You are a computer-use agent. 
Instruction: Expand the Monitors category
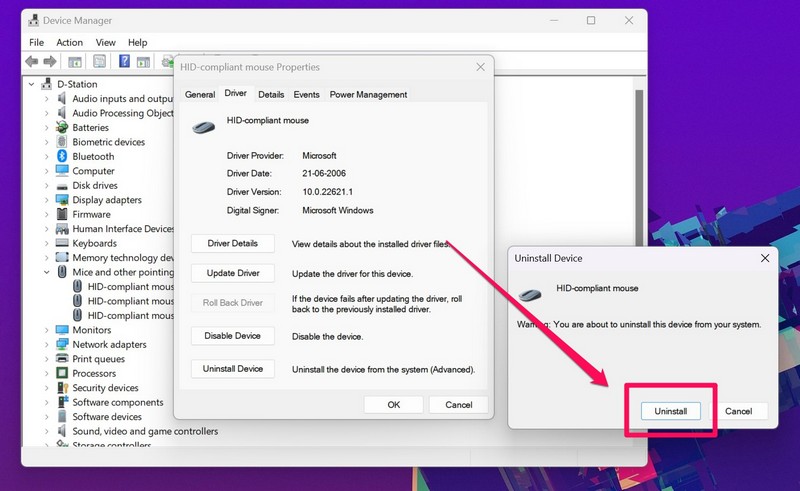[x=46, y=330]
